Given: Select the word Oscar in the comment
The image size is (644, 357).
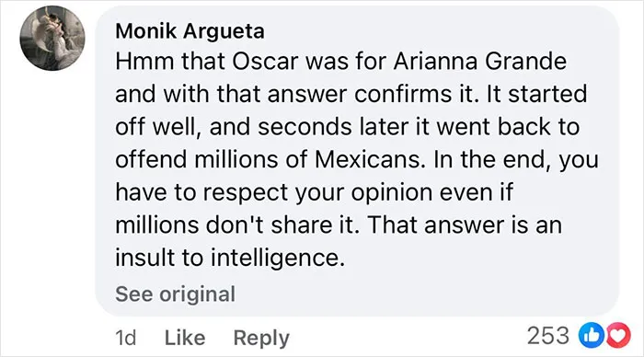Looking at the screenshot, I should (265, 62).
